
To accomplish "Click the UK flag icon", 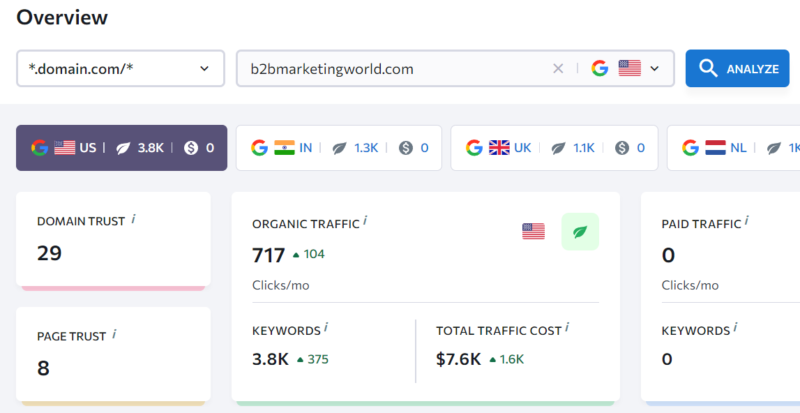I will coord(499,148).
